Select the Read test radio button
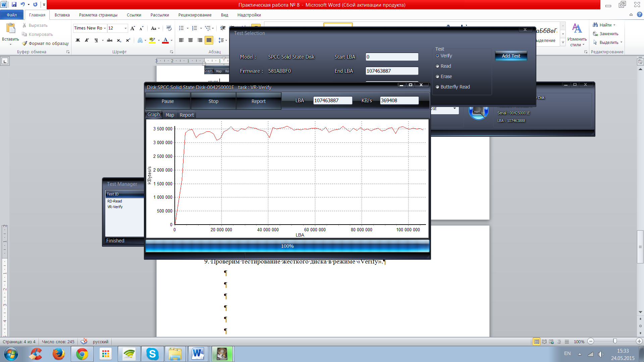644x362 pixels. coord(437,66)
